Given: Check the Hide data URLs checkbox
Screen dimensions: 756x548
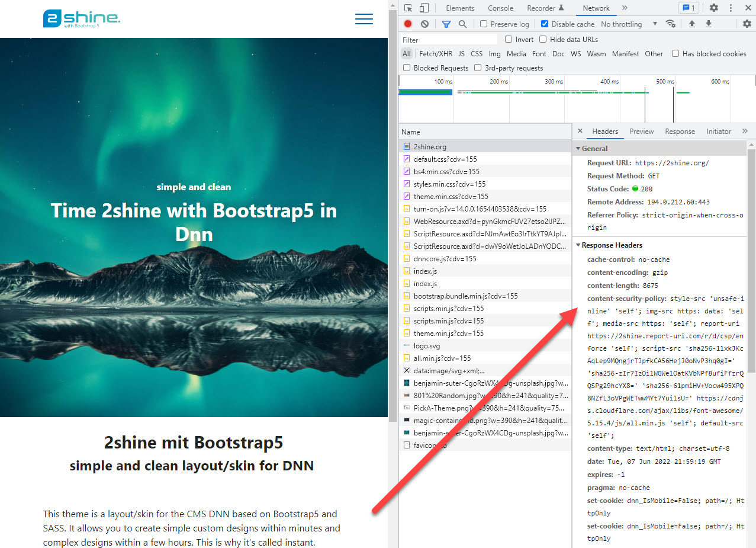Looking at the screenshot, I should [543, 39].
